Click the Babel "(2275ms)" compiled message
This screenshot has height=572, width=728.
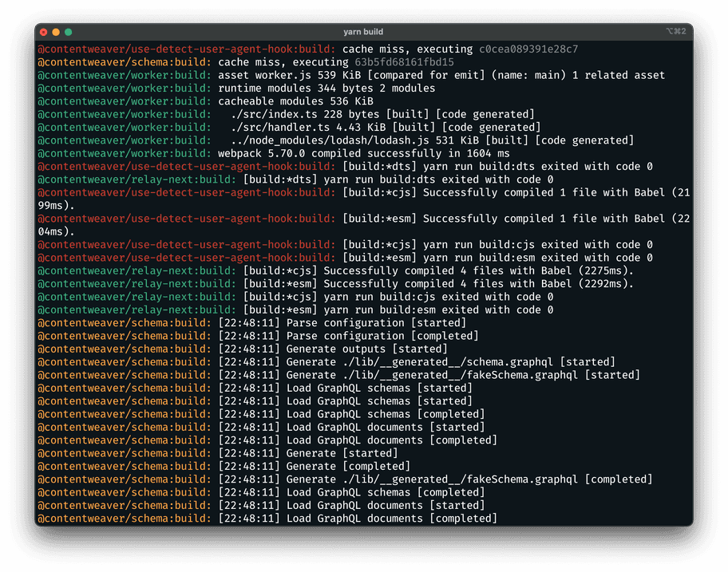click(479, 270)
